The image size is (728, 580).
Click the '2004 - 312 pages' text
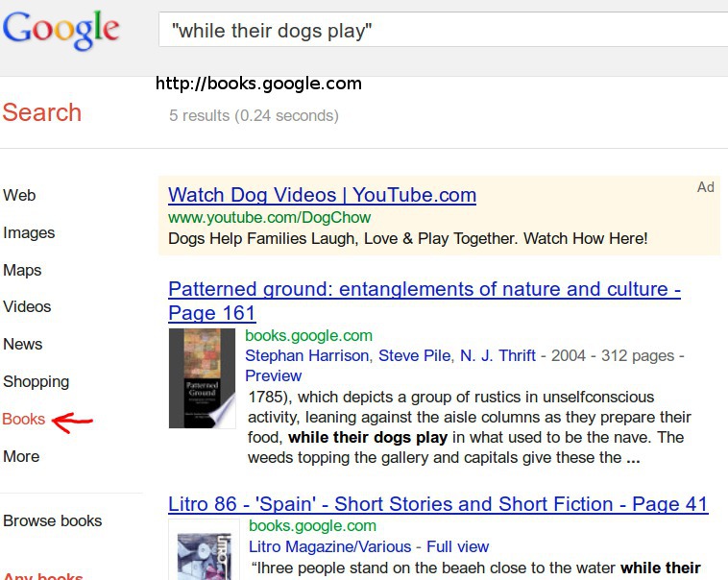coord(613,355)
